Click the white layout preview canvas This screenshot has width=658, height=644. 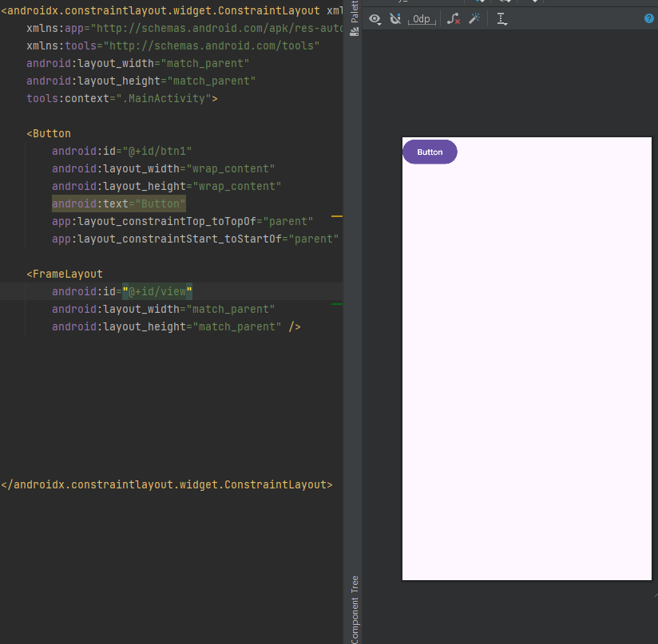527,359
